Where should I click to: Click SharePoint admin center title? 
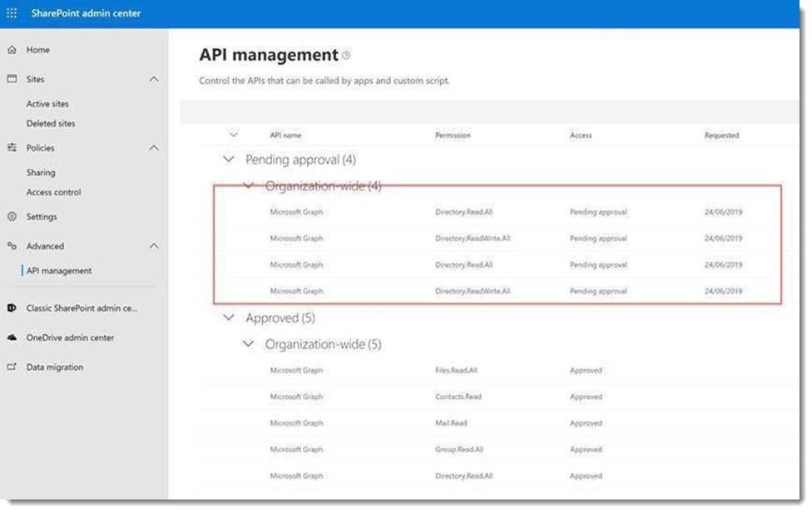click(86, 13)
